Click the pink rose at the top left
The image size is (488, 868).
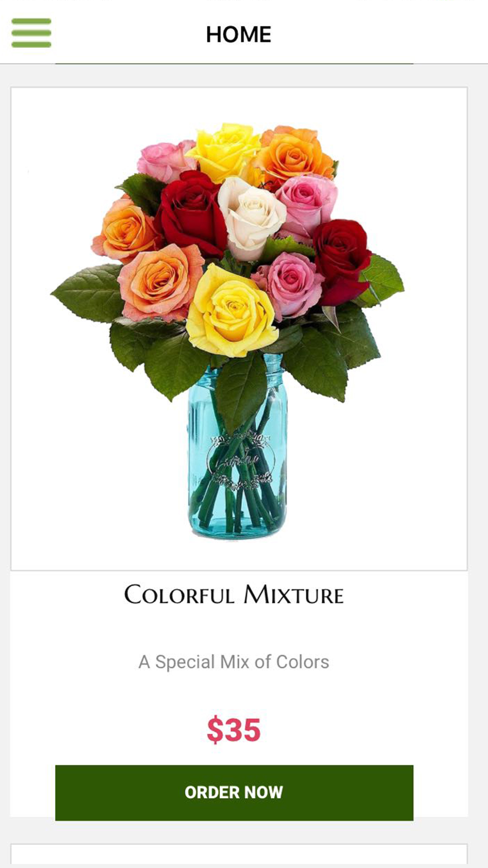click(165, 160)
